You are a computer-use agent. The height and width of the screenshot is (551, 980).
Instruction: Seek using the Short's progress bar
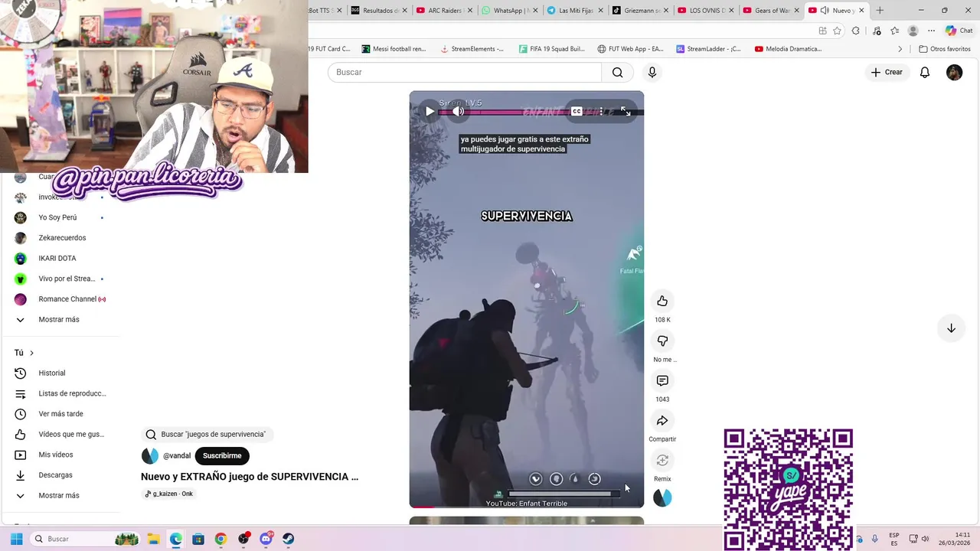526,506
